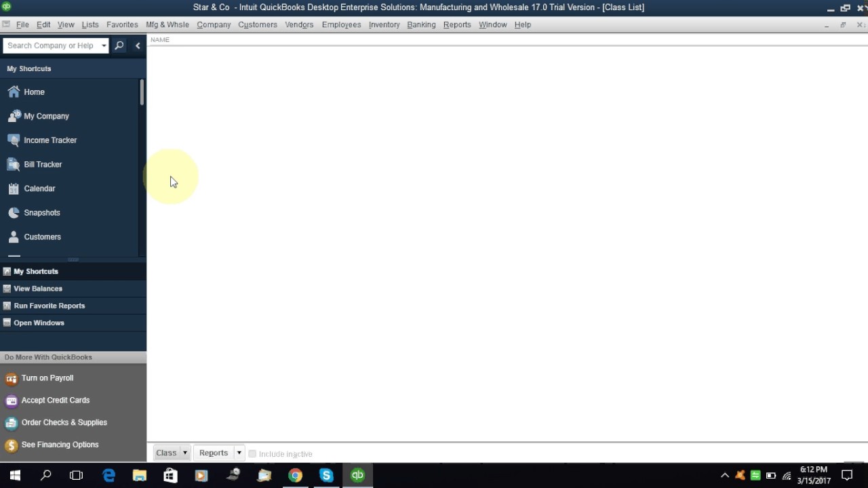Open Windows Start menu
The image size is (868, 488).
click(x=15, y=476)
